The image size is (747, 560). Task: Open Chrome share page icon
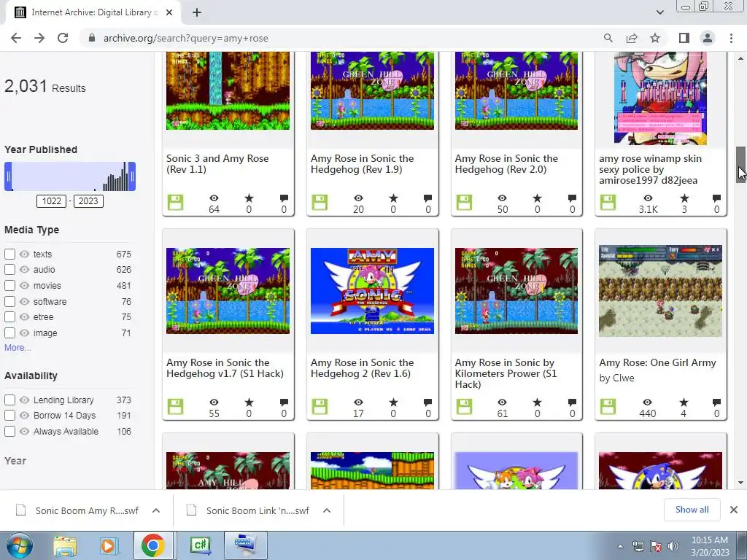(x=632, y=38)
